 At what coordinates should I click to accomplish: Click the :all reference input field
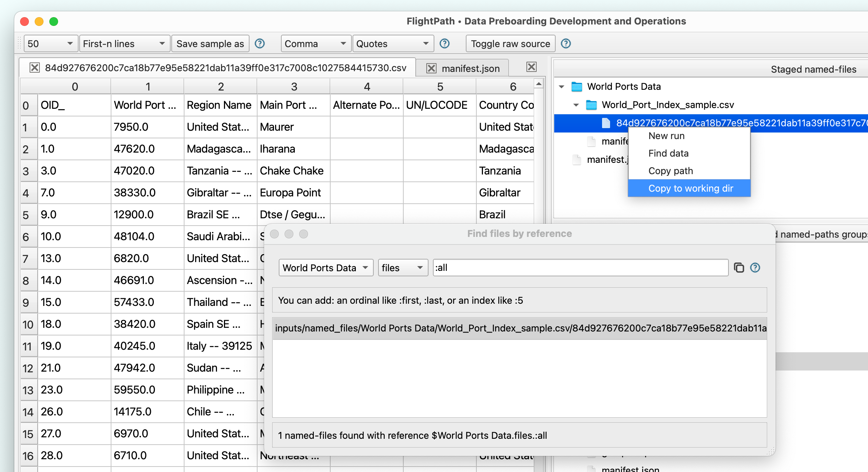pos(580,268)
